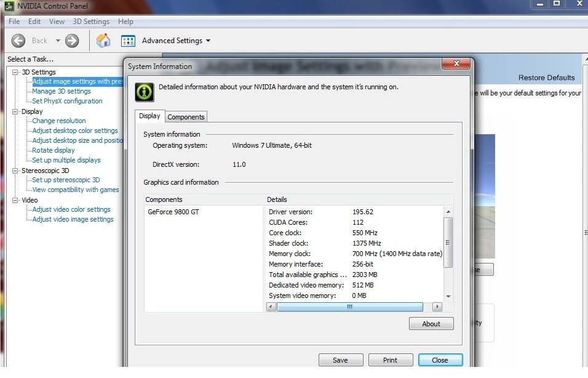The height and width of the screenshot is (378, 588).
Task: Click the DirectX version value 11.0
Action: (239, 164)
